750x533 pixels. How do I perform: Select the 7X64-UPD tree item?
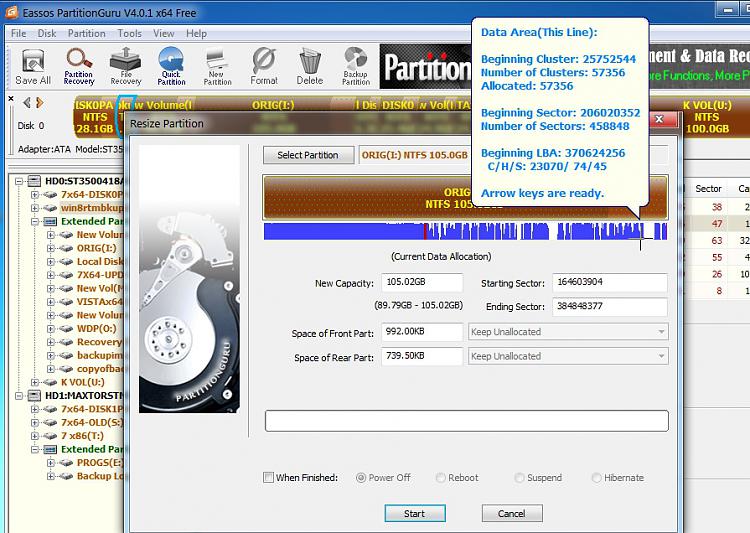(99, 275)
